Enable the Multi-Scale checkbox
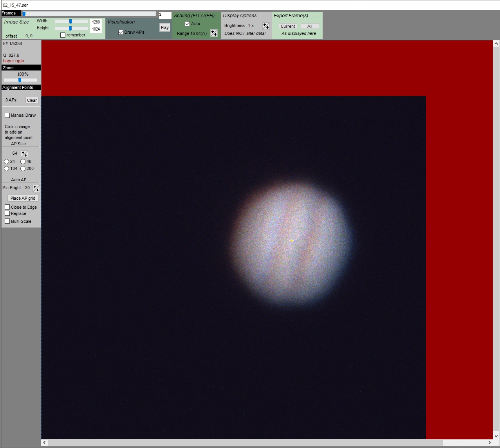 7,221
